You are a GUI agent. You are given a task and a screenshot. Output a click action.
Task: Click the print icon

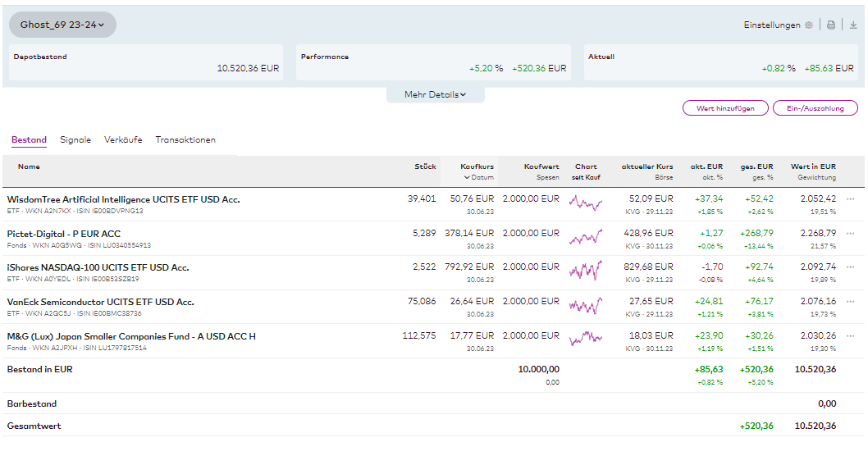[831, 25]
